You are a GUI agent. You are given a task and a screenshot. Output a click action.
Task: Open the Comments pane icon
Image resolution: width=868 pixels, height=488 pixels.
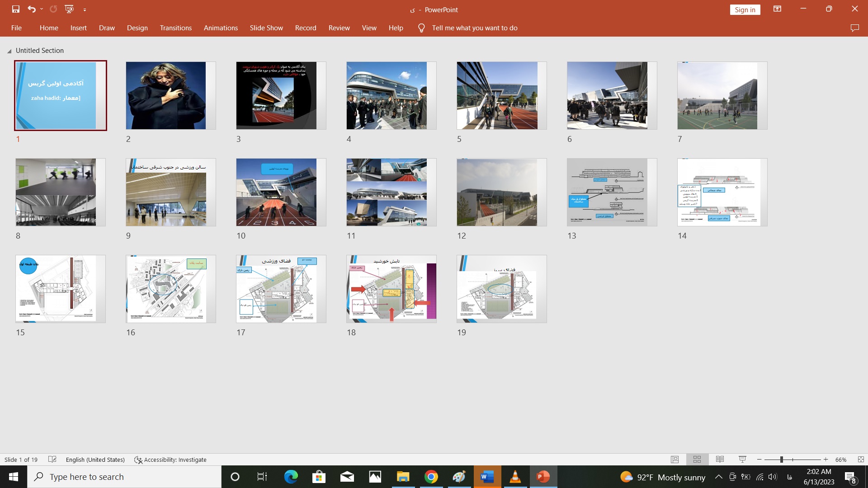pos(854,28)
